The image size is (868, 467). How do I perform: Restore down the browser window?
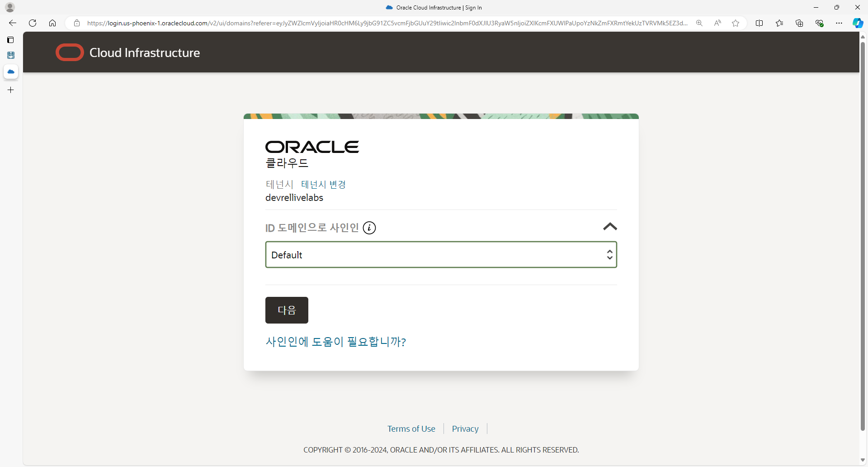837,8
